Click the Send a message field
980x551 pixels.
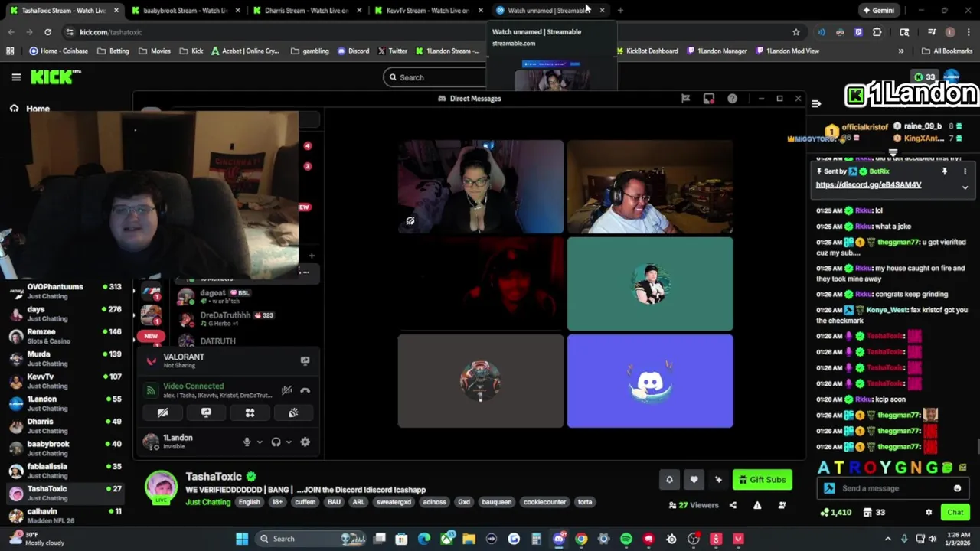pos(893,488)
